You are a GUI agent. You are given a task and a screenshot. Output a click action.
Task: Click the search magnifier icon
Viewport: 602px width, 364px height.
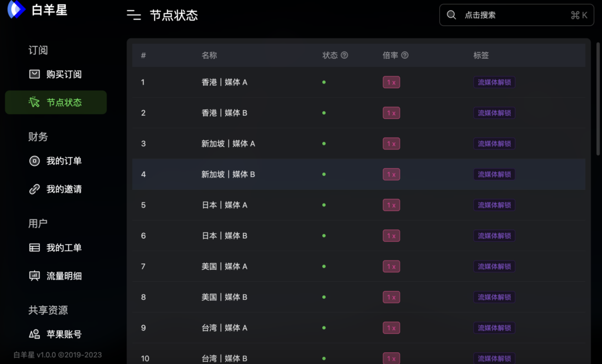click(451, 15)
